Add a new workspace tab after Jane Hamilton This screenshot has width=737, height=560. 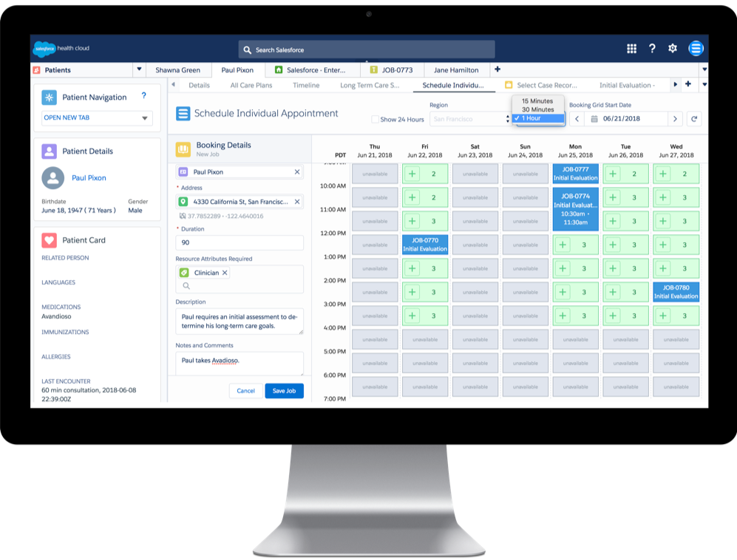(x=497, y=69)
